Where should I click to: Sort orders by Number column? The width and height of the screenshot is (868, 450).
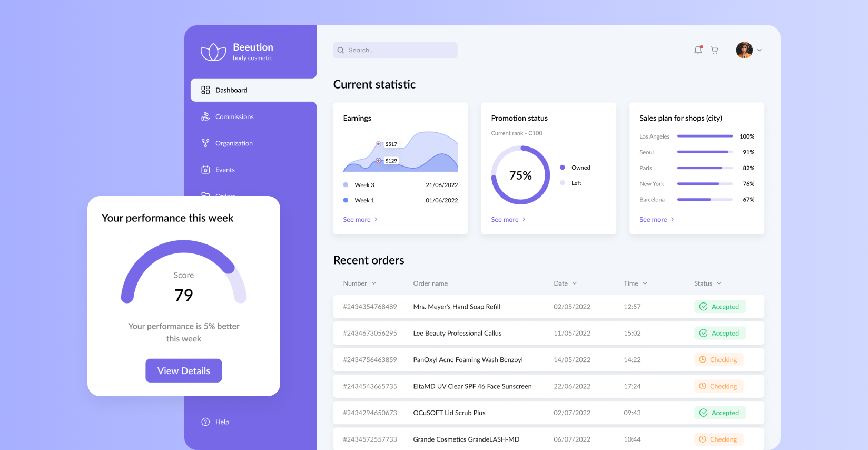click(360, 283)
